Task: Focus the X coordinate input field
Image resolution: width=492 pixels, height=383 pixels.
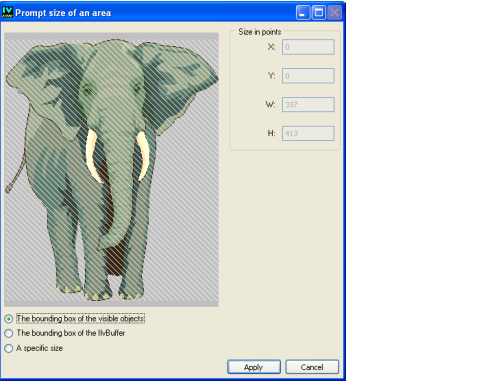Action: pos(308,47)
